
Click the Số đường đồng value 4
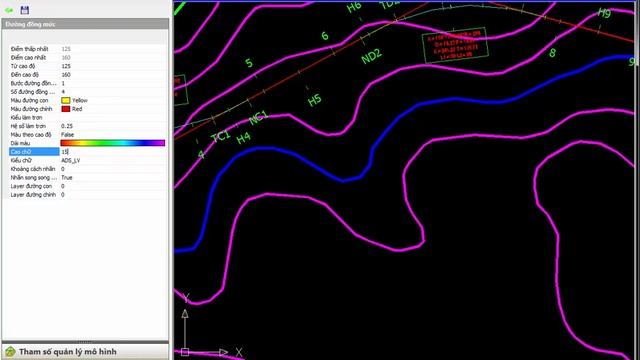click(63, 92)
